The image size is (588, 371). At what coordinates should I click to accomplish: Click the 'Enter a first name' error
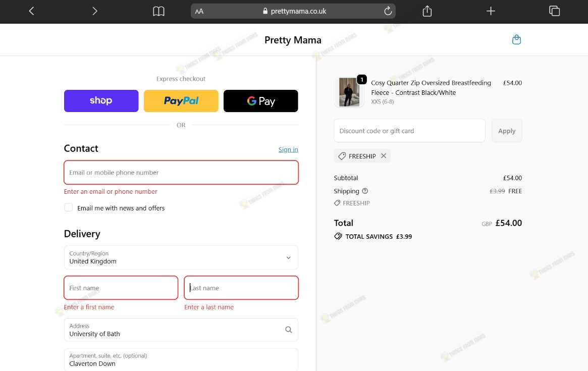coord(89,307)
